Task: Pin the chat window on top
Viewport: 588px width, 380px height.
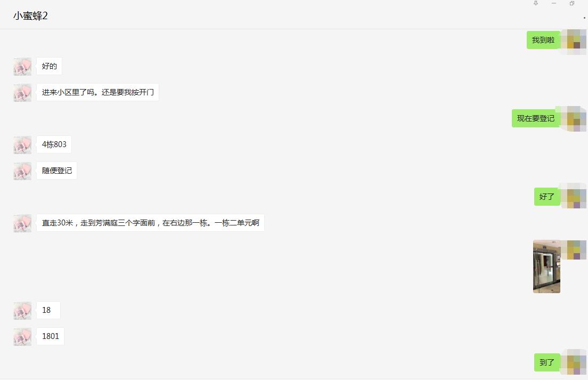Action: 535,3
